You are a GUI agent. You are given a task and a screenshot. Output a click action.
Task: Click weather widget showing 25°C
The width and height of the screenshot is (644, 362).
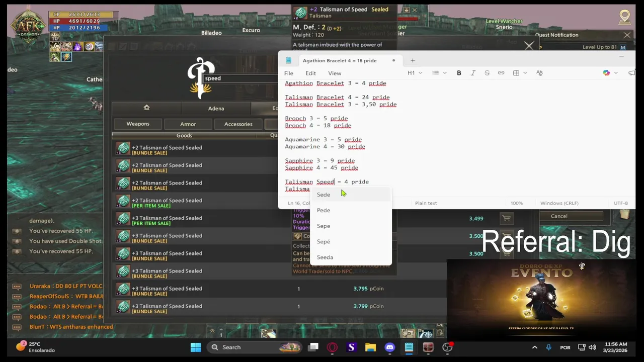(x=36, y=347)
